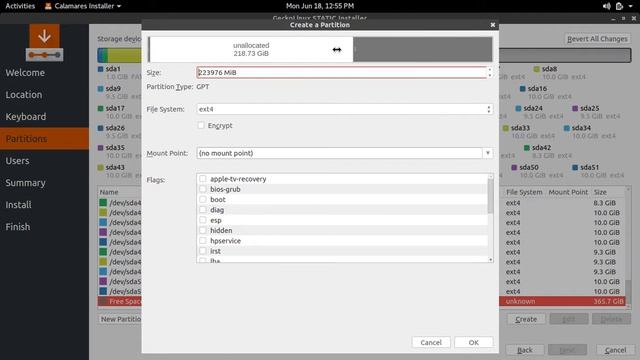Check the hidden flag
This screenshot has height=360, width=640.
click(x=203, y=230)
